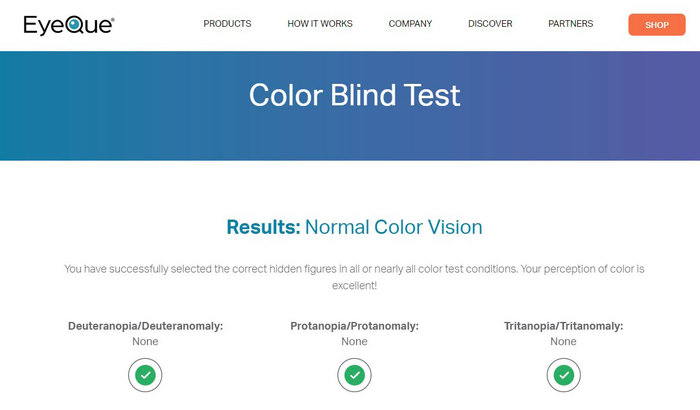Click the EyeQue logo
The image size is (700, 410).
(69, 24)
